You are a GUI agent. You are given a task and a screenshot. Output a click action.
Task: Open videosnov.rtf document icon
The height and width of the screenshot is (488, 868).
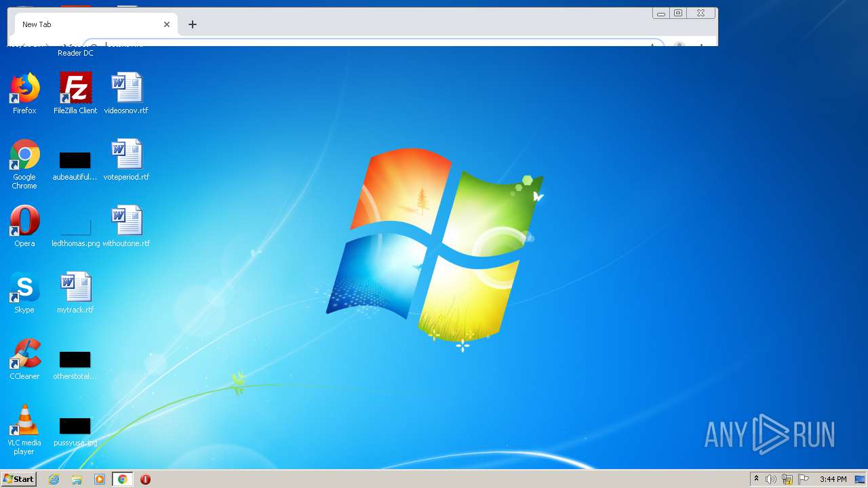pos(126,94)
